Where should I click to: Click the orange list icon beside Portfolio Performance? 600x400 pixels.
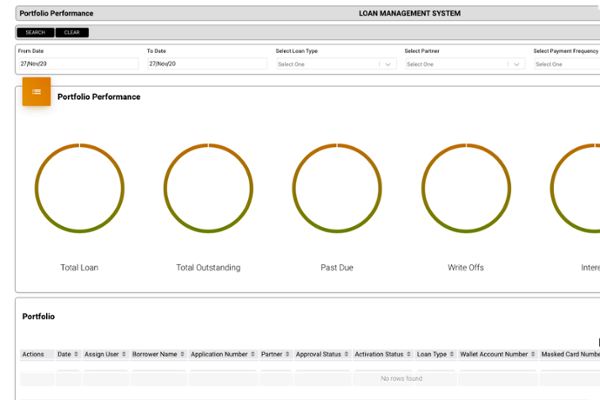point(36,91)
